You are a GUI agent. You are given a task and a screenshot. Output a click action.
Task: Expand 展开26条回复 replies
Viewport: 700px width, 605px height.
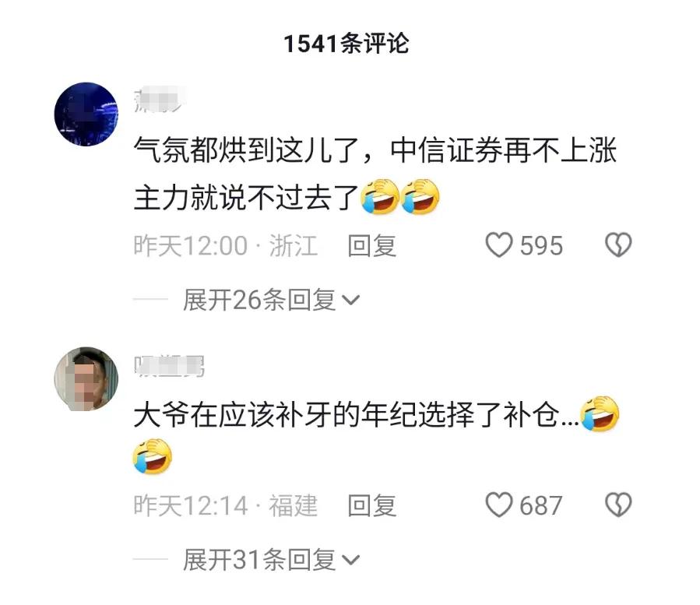tap(270, 300)
